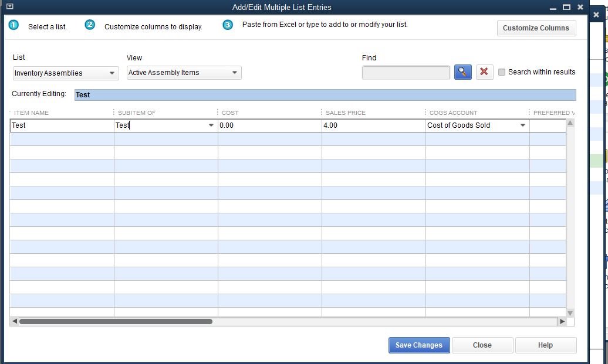Click the step 2 'Customize columns' circle icon
Screen dimensions: 608x364
click(x=89, y=26)
